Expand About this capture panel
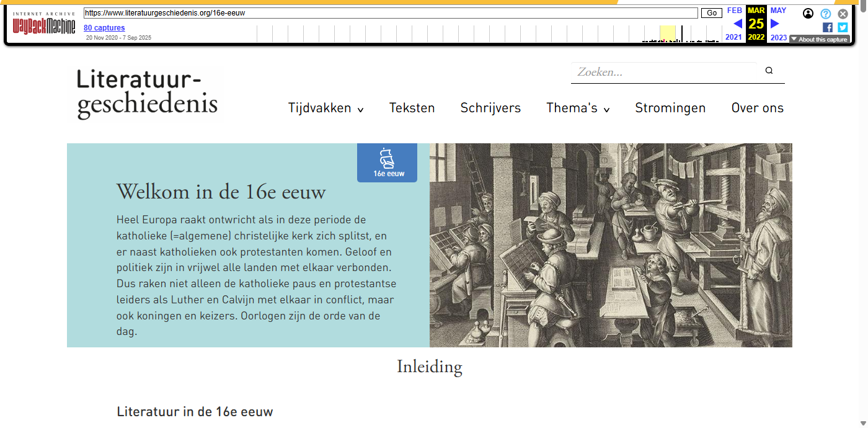Image resolution: width=868 pixels, height=428 pixels. pos(819,39)
